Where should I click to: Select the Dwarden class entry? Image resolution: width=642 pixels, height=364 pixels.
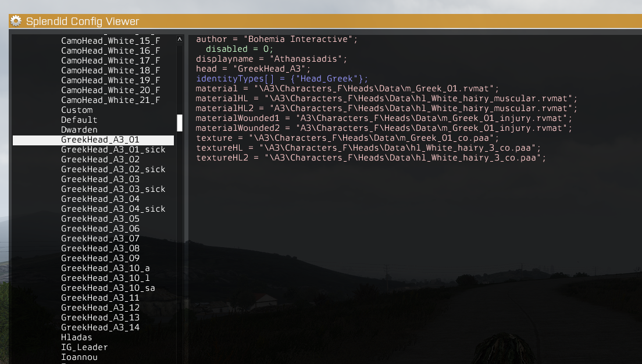[79, 130]
